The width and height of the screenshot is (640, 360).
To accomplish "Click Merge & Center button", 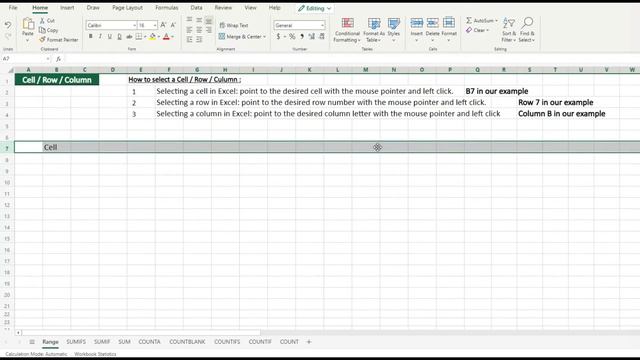I will click(x=242, y=37).
